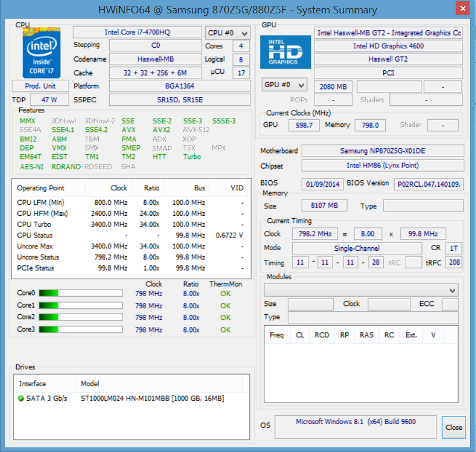
Task: Click the VID column header
Action: (x=228, y=188)
